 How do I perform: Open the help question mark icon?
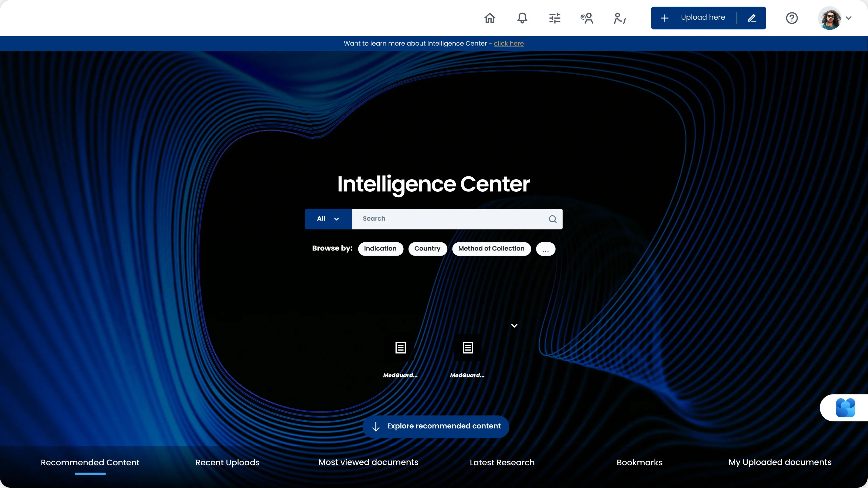point(792,18)
